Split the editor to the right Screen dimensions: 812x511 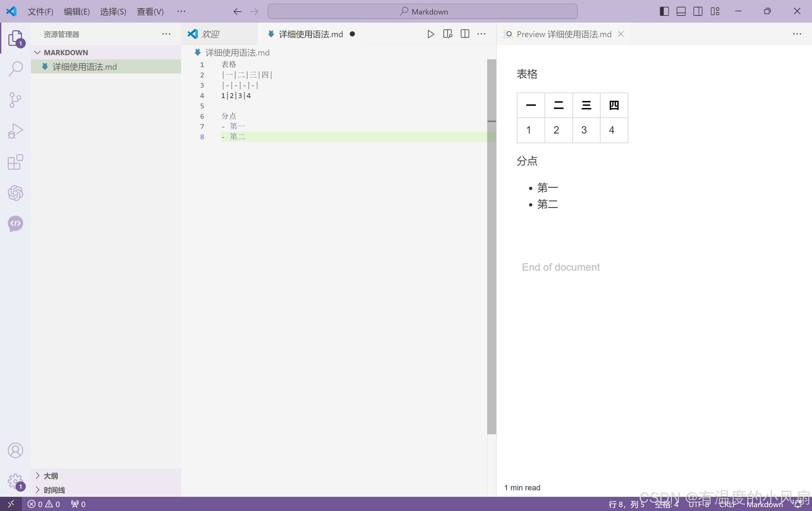pos(465,34)
